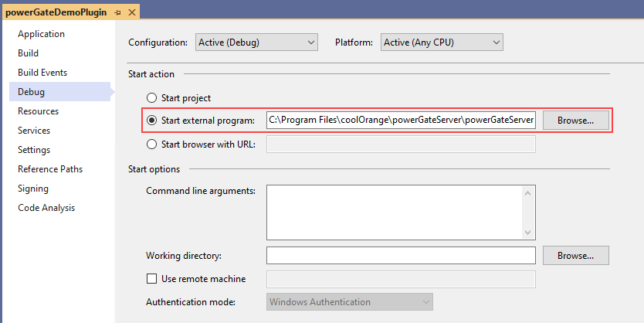The image size is (644, 323).
Task: Expand the Authentication mode dropdown
Action: 350,301
